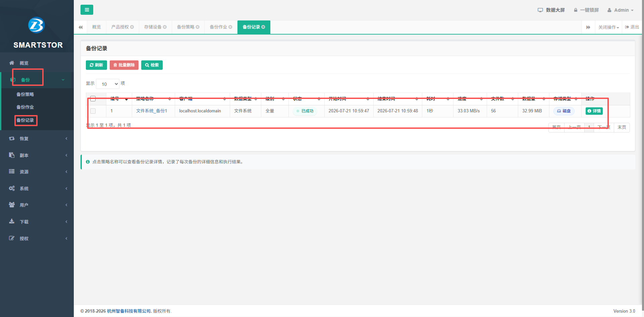Click the hamburger menu toggle button
Image resolution: width=644 pixels, height=317 pixels.
click(x=87, y=10)
